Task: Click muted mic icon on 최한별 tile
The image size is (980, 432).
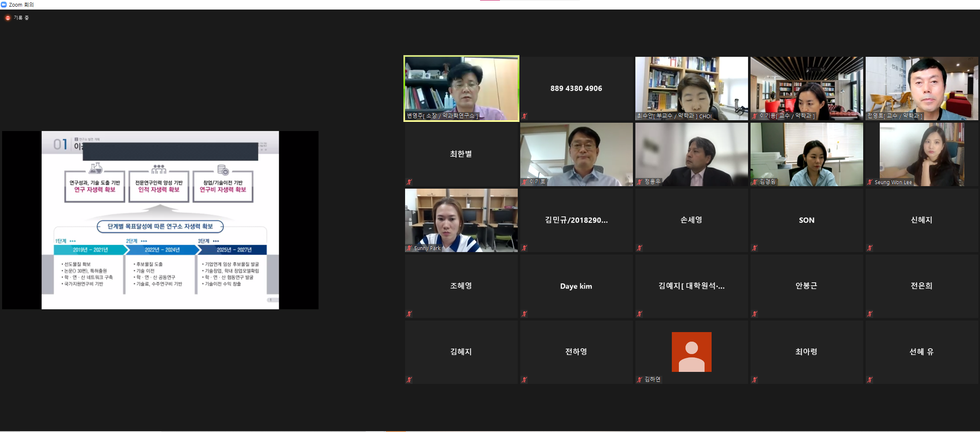Action: [x=409, y=182]
